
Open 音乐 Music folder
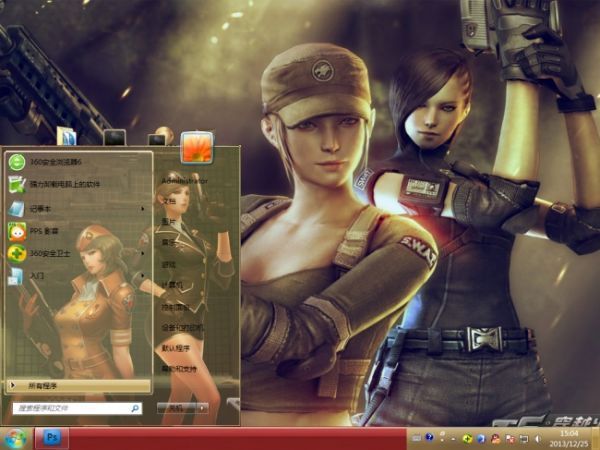(x=169, y=243)
